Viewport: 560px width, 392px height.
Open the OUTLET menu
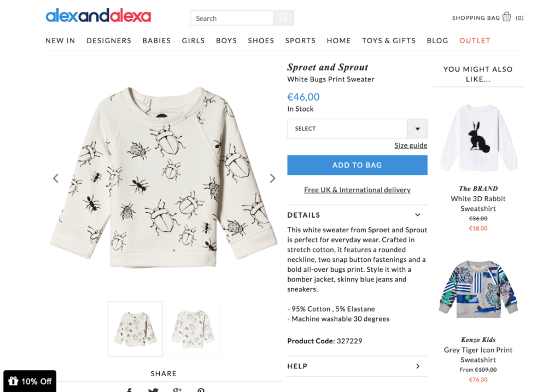[475, 40]
